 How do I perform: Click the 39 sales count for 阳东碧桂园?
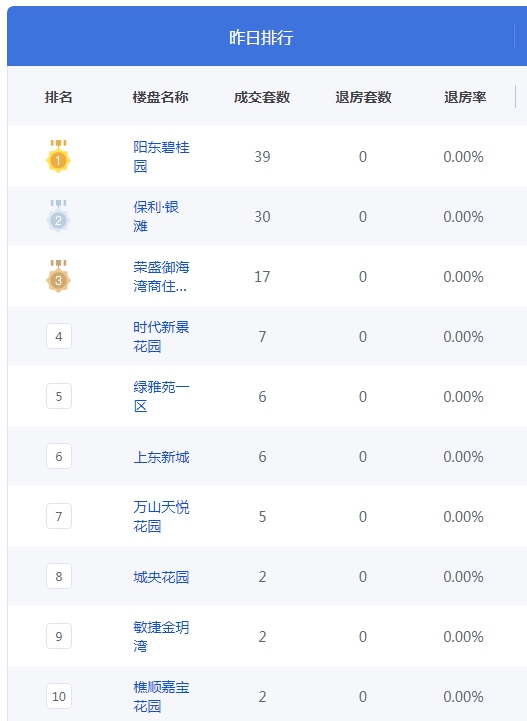[x=263, y=157]
